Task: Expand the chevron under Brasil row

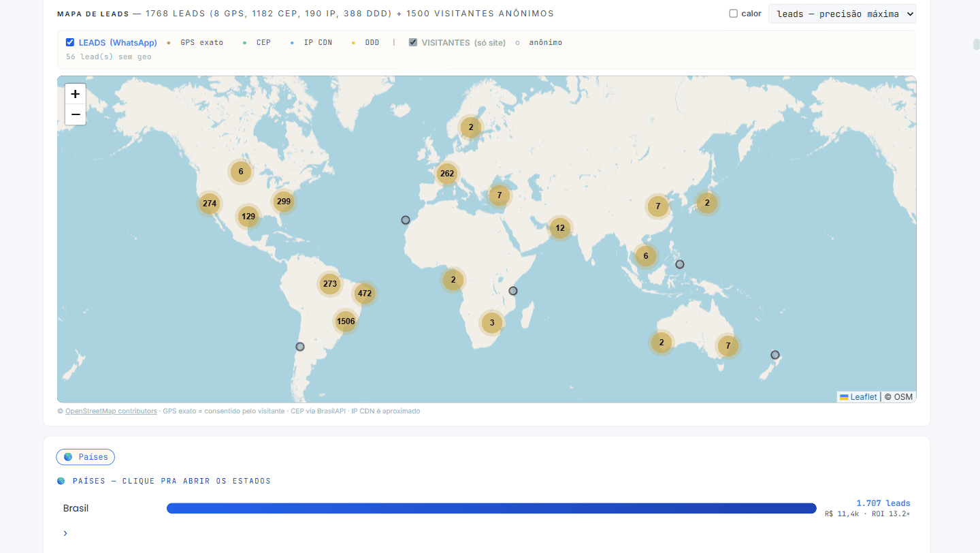Action: tap(65, 533)
